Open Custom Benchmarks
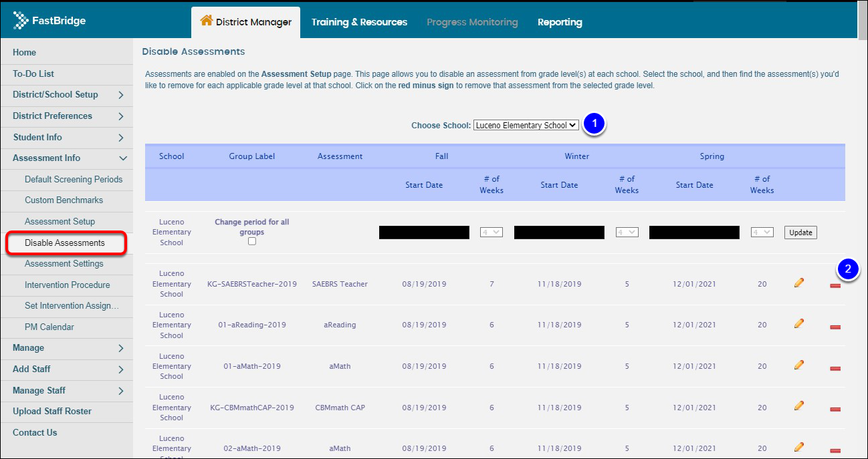This screenshot has width=868, height=459. (64, 200)
